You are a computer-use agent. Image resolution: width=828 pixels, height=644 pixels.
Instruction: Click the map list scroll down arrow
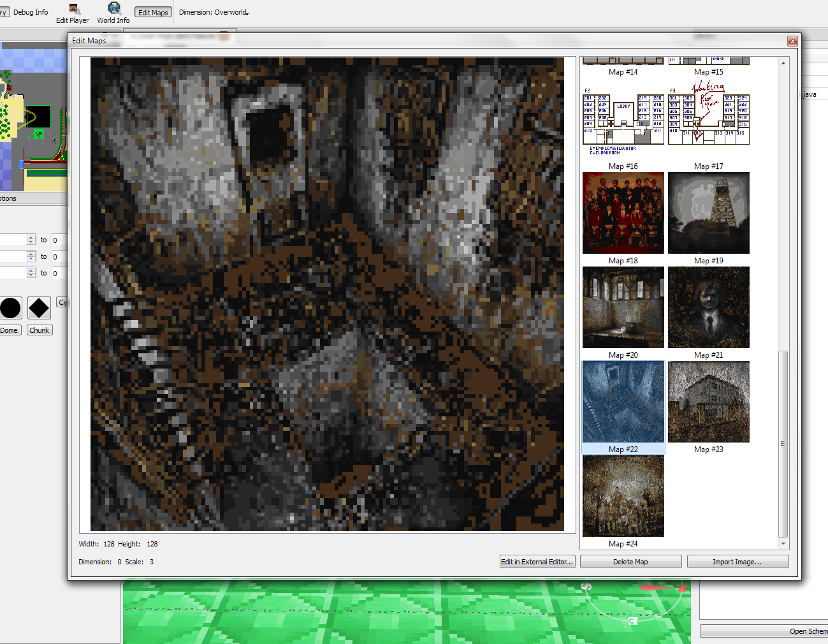(783, 544)
